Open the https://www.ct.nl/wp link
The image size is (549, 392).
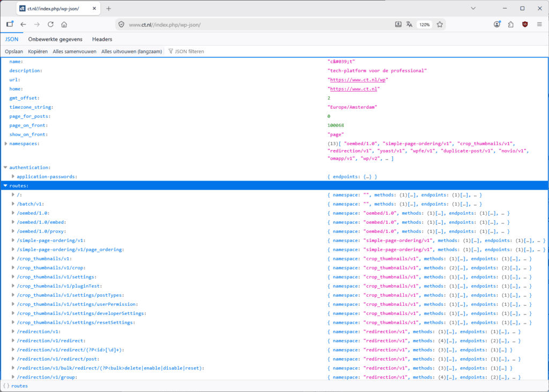[x=358, y=80]
